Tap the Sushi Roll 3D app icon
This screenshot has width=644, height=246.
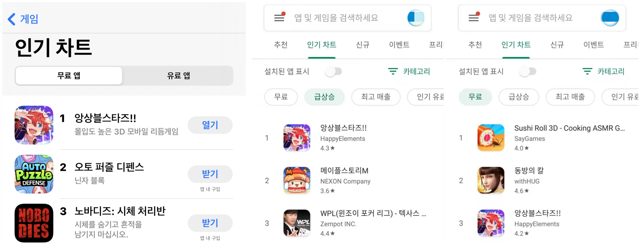(x=491, y=138)
